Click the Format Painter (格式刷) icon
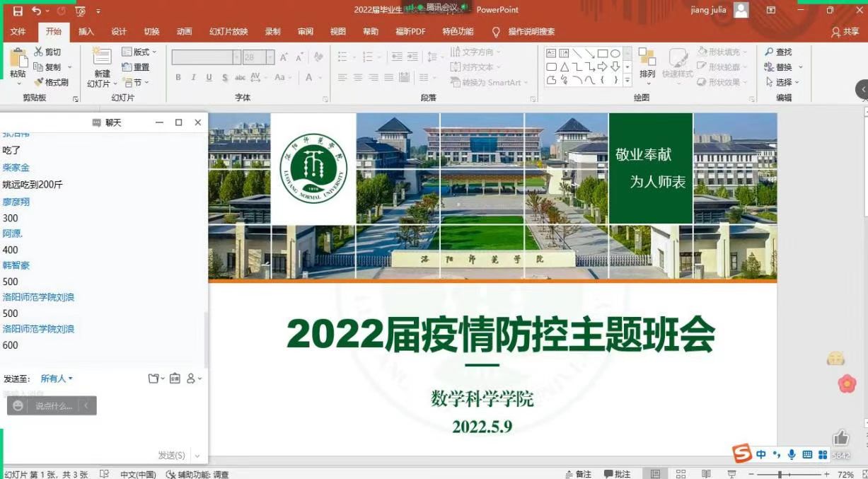 pyautogui.click(x=38, y=83)
